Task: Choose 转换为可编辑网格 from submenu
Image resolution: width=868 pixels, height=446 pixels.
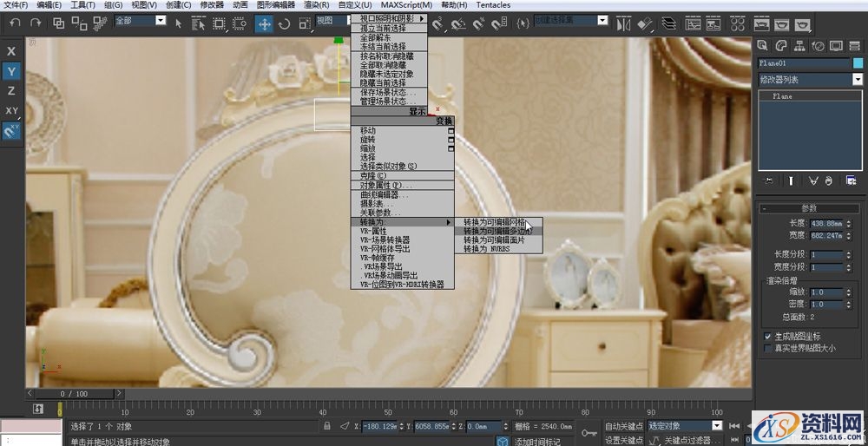Action: pos(498,222)
